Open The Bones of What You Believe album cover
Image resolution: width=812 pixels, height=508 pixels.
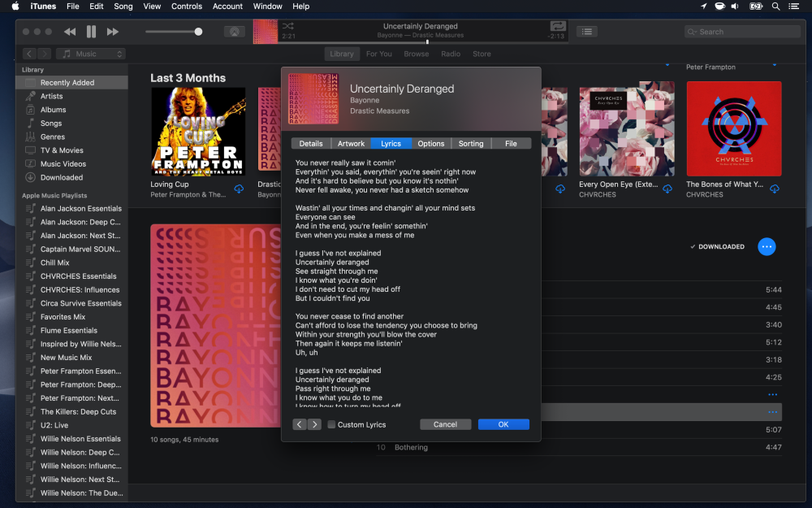tap(734, 128)
